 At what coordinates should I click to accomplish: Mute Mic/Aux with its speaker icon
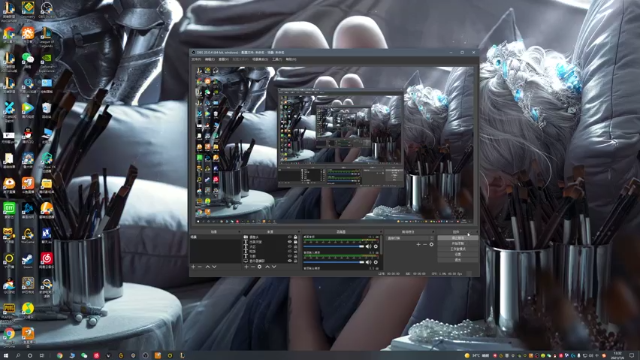369,262
